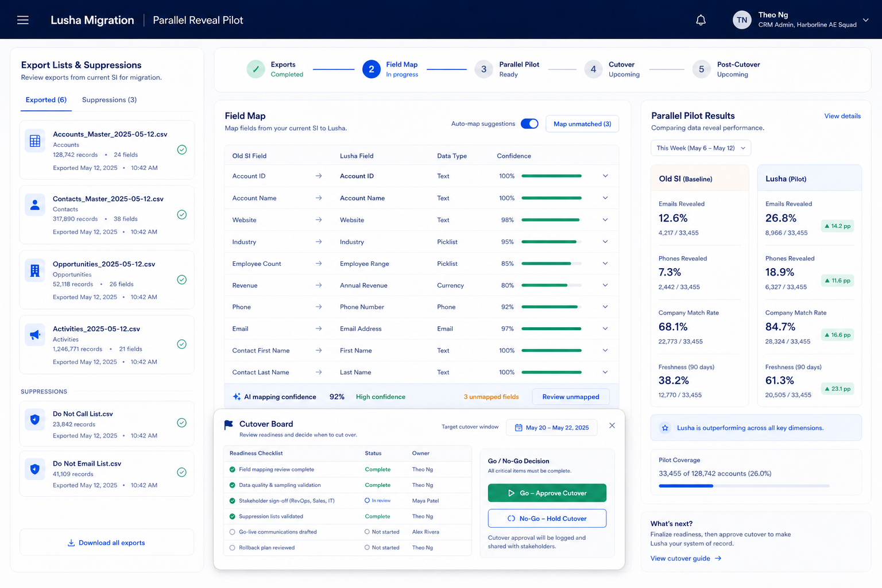The height and width of the screenshot is (588, 882).
Task: Toggle Auto-map suggestions switch
Action: click(529, 123)
